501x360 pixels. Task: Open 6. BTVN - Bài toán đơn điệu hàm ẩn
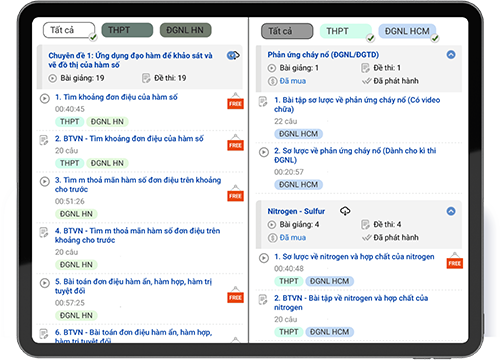click(x=133, y=337)
